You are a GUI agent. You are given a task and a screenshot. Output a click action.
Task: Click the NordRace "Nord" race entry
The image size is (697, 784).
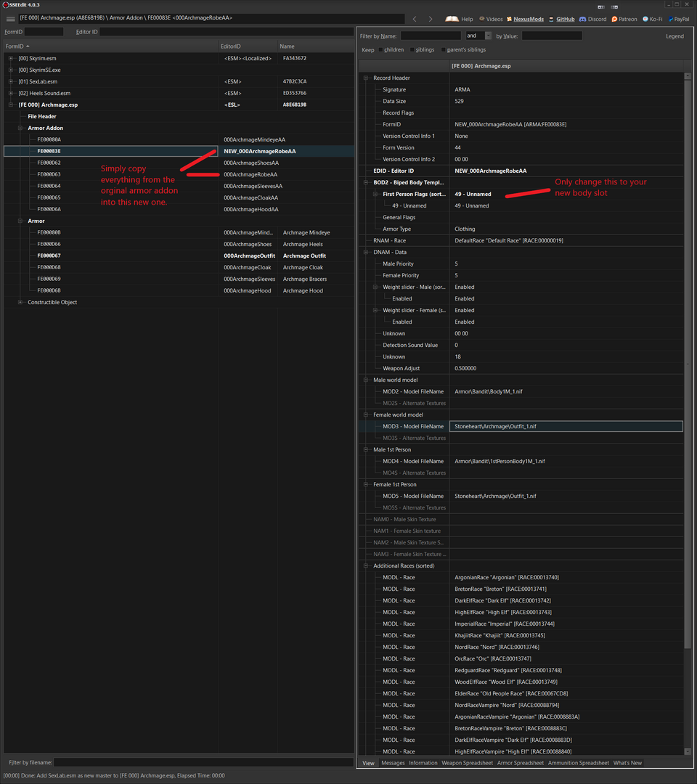pyautogui.click(x=566, y=647)
